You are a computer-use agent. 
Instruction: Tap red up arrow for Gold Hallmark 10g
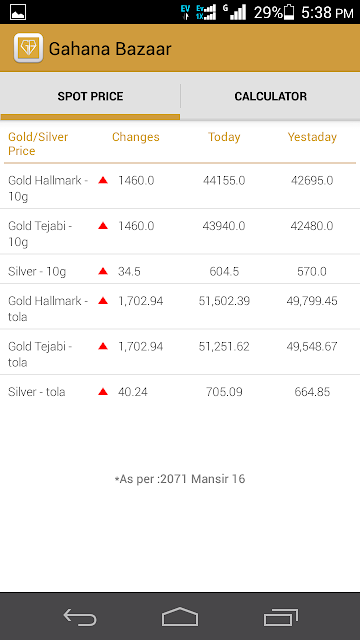click(103, 180)
